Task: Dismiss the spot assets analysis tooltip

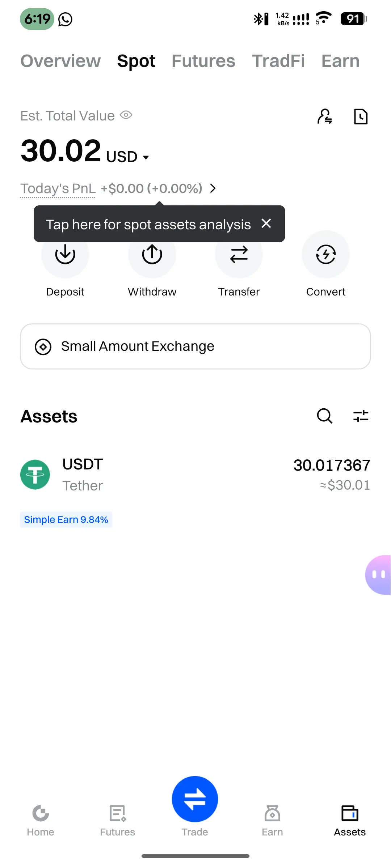Action: [x=266, y=224]
